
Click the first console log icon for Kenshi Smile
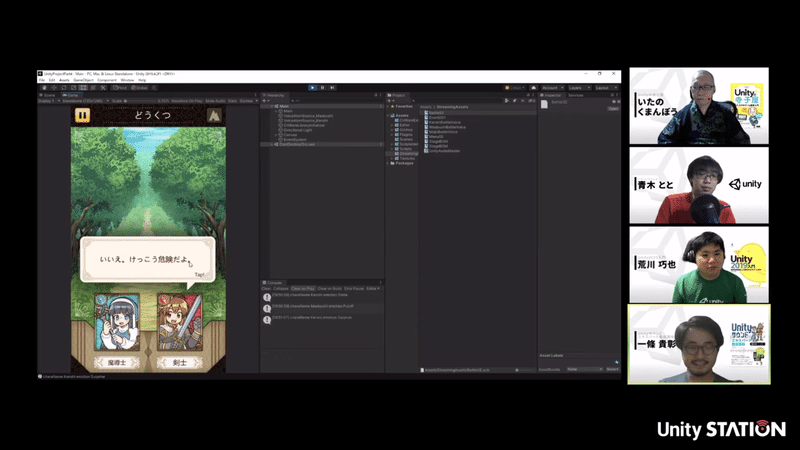click(267, 297)
